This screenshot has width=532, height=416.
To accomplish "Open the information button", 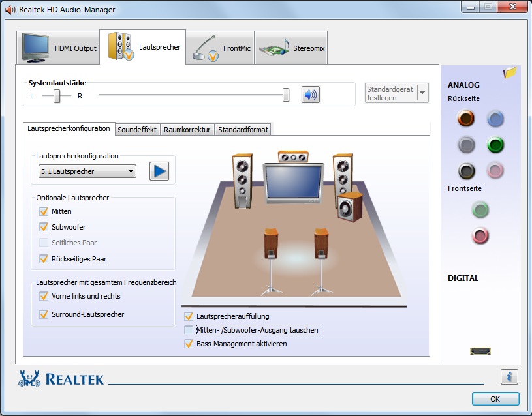I will point(509,377).
